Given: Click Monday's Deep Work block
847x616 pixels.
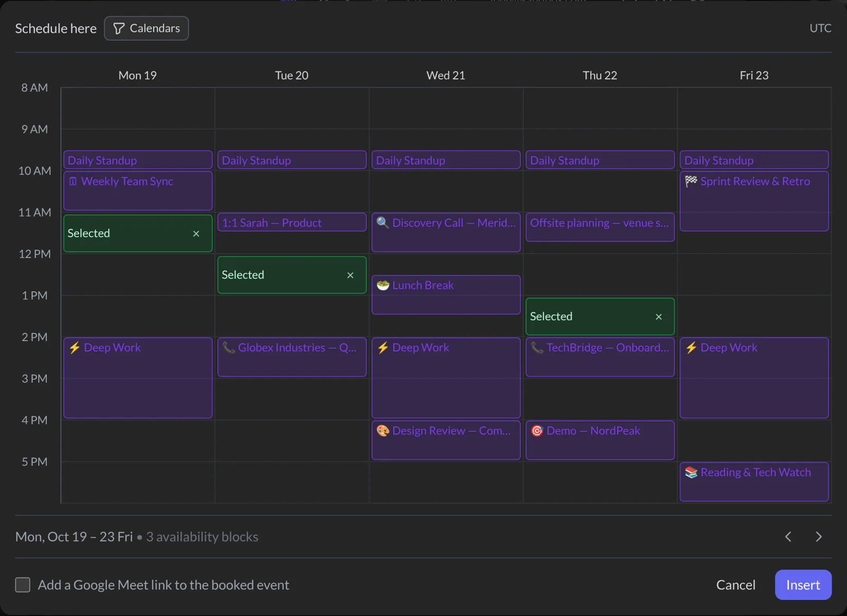Looking at the screenshot, I should 138,378.
